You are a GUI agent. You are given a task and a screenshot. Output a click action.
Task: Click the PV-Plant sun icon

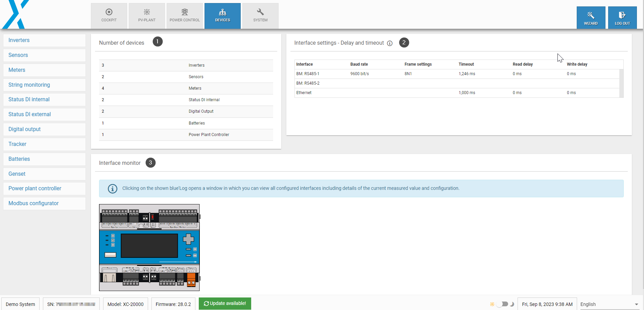click(x=147, y=12)
